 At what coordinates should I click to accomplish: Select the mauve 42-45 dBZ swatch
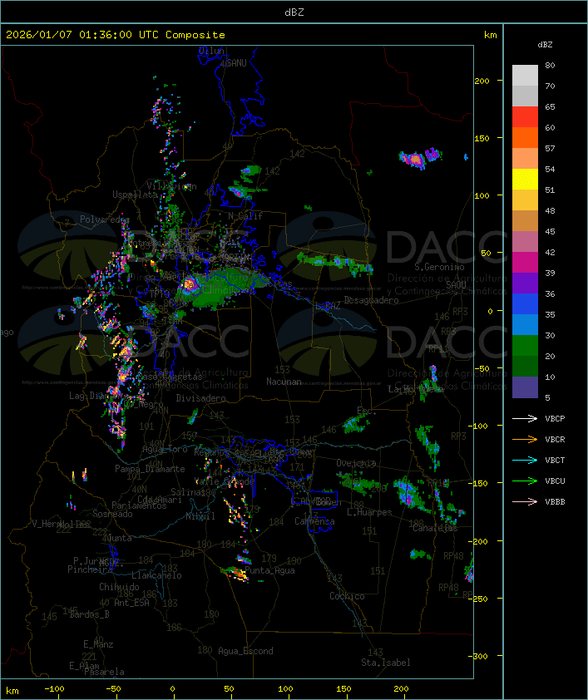(525, 242)
